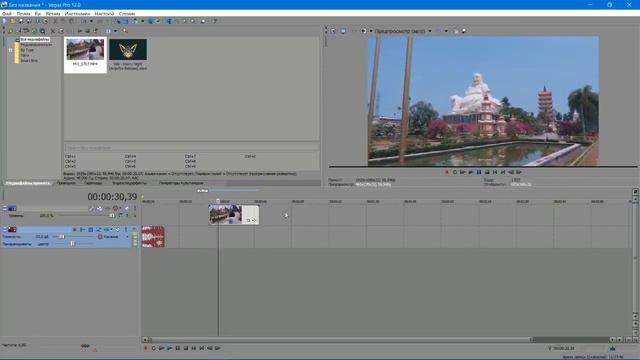Viewport: 640px width, 360px height.
Task: Select the red audio clip on the timeline
Action: pyautogui.click(x=153, y=236)
